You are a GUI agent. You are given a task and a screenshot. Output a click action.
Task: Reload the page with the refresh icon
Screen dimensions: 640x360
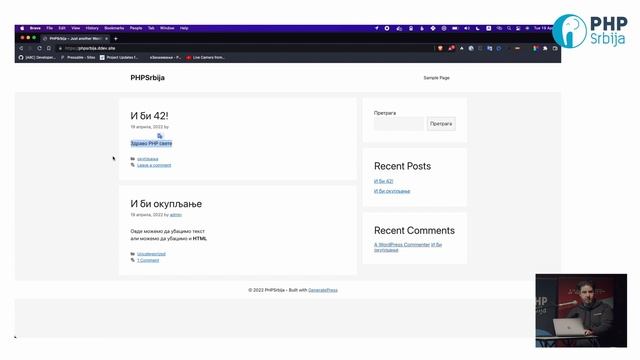coord(39,48)
